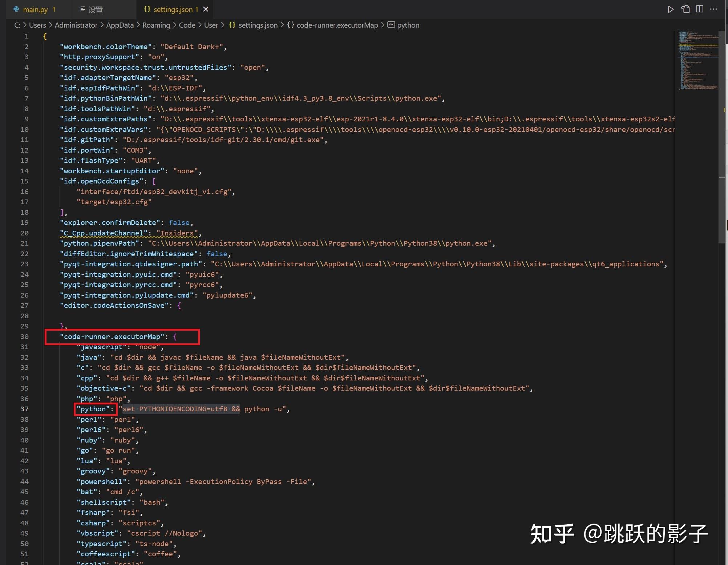
Task: Run the code with the Run Code icon
Action: (670, 9)
